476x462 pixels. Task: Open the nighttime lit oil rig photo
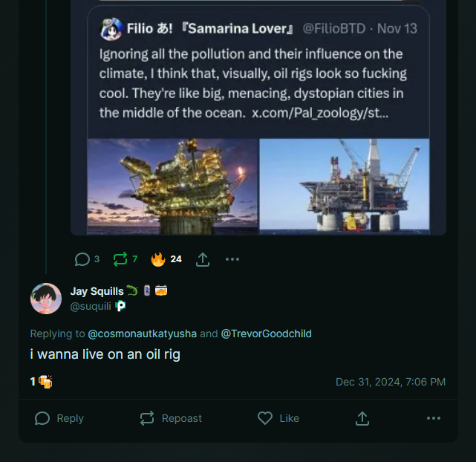[x=172, y=186]
